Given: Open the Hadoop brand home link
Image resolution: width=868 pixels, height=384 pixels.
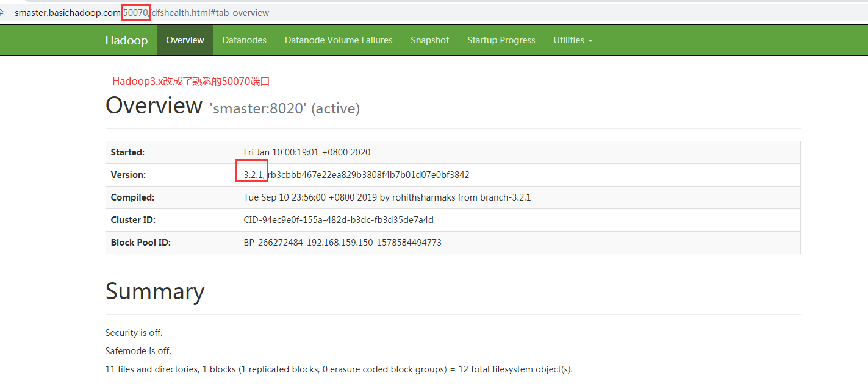Looking at the screenshot, I should pos(126,40).
